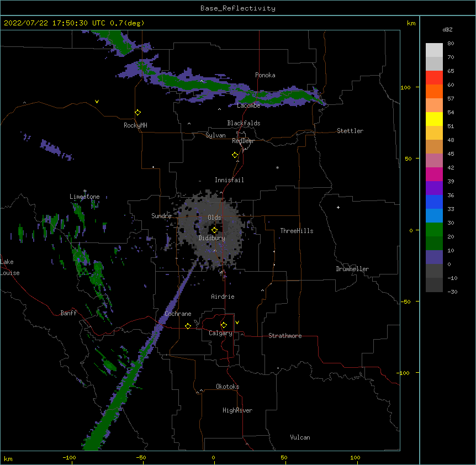Click the Ponoka city label
Viewport: 476px width, 465px height.
click(265, 75)
